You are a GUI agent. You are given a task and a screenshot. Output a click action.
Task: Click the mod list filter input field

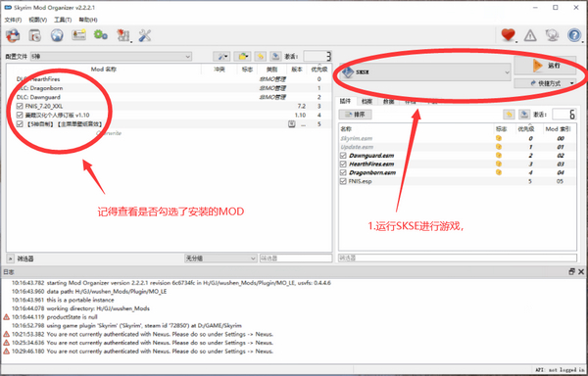coord(296,258)
